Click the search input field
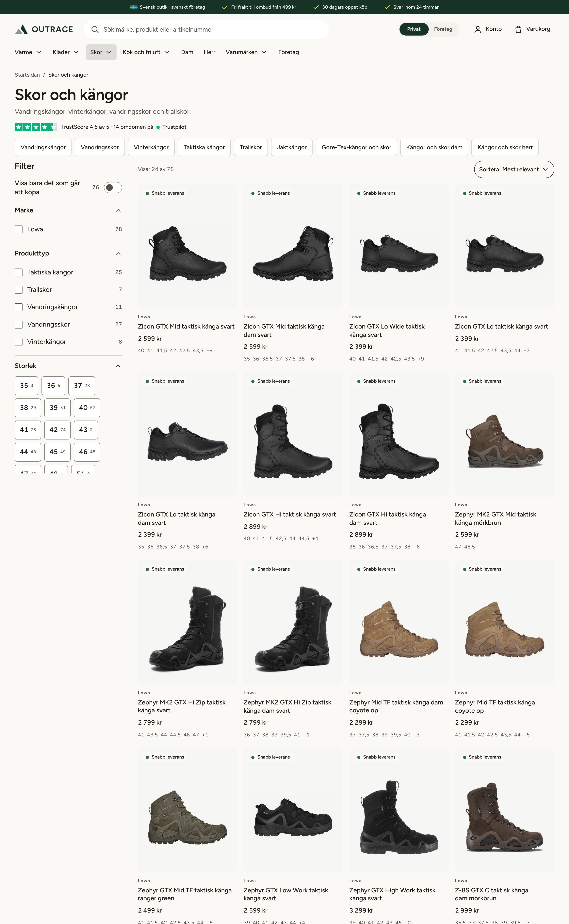 (x=207, y=29)
